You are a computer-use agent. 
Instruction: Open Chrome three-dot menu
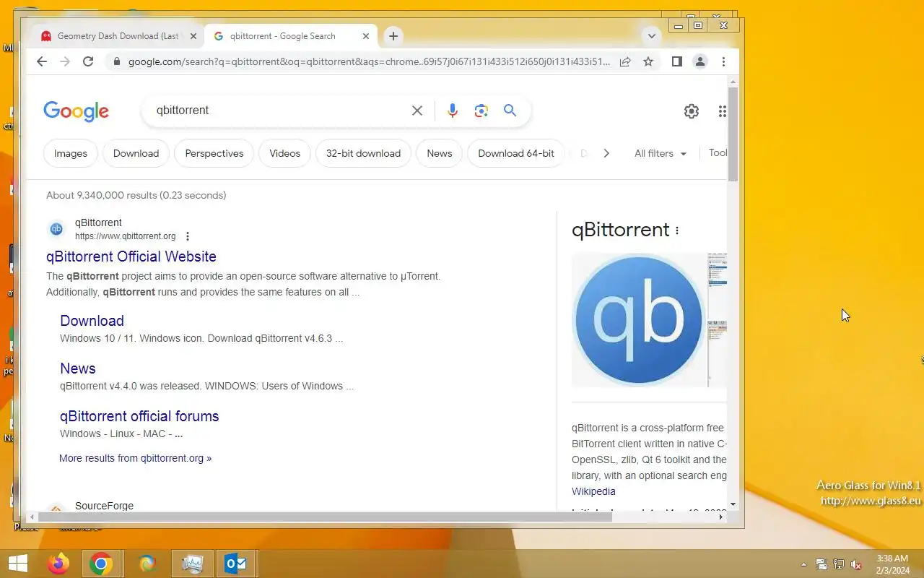pos(723,61)
